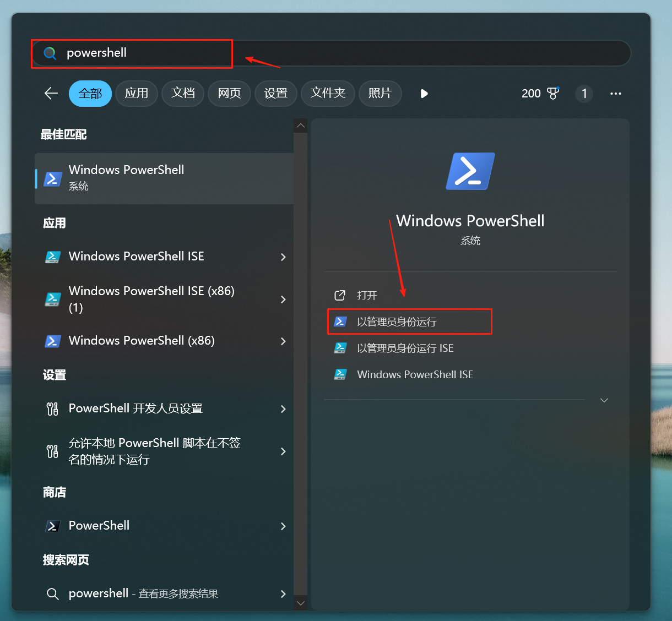Image resolution: width=672 pixels, height=621 pixels.
Task: Click the Windows PowerShell app icon in best match
Action: (x=53, y=178)
